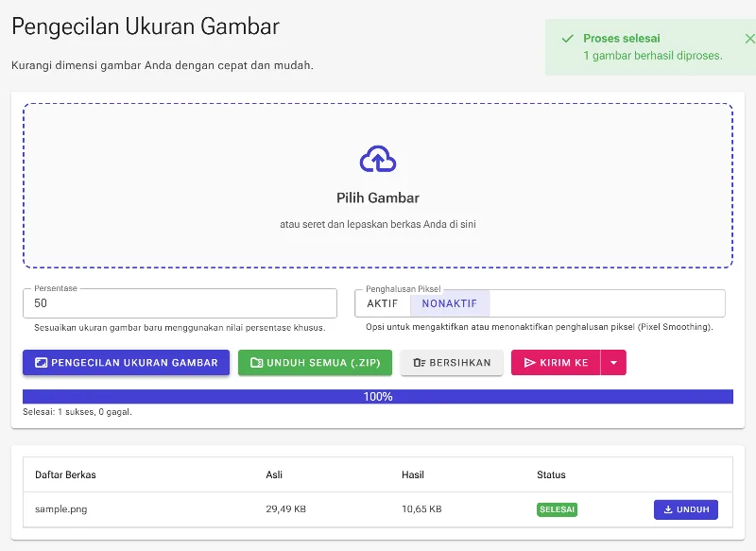Click the 1 gambar berhasil diproses message
756x551 pixels.
point(653,56)
